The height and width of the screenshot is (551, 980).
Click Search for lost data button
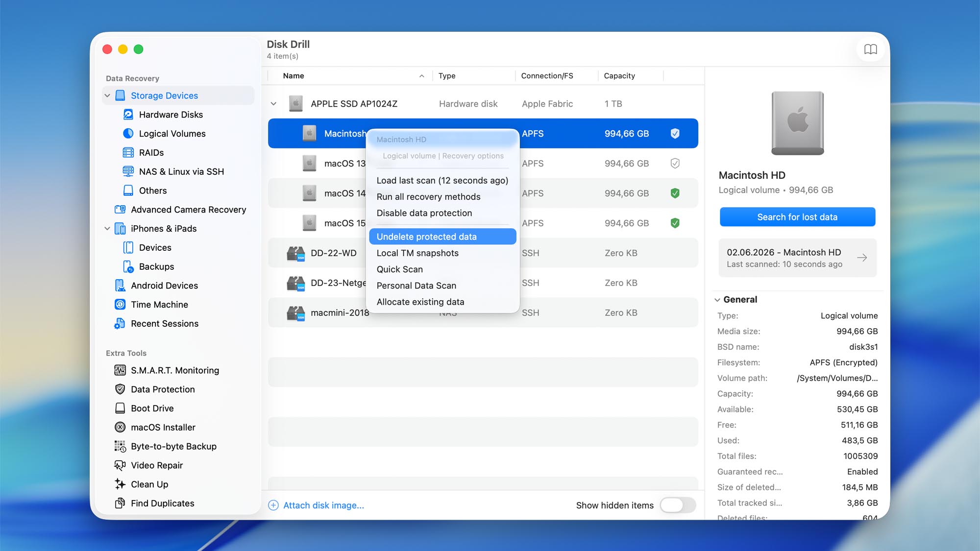click(797, 217)
